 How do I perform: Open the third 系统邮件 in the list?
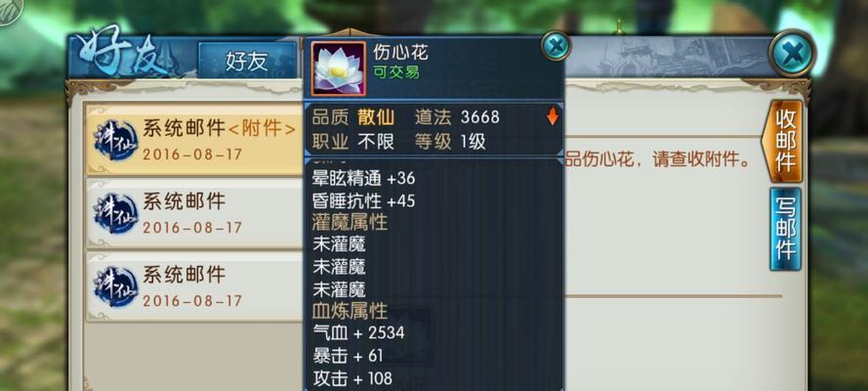(195, 286)
